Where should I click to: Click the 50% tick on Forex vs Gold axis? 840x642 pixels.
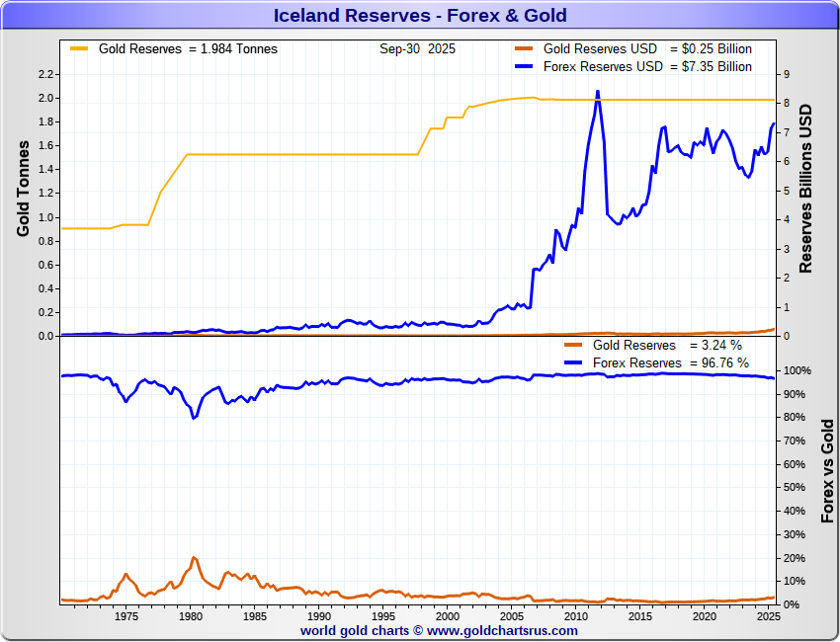pos(795,487)
